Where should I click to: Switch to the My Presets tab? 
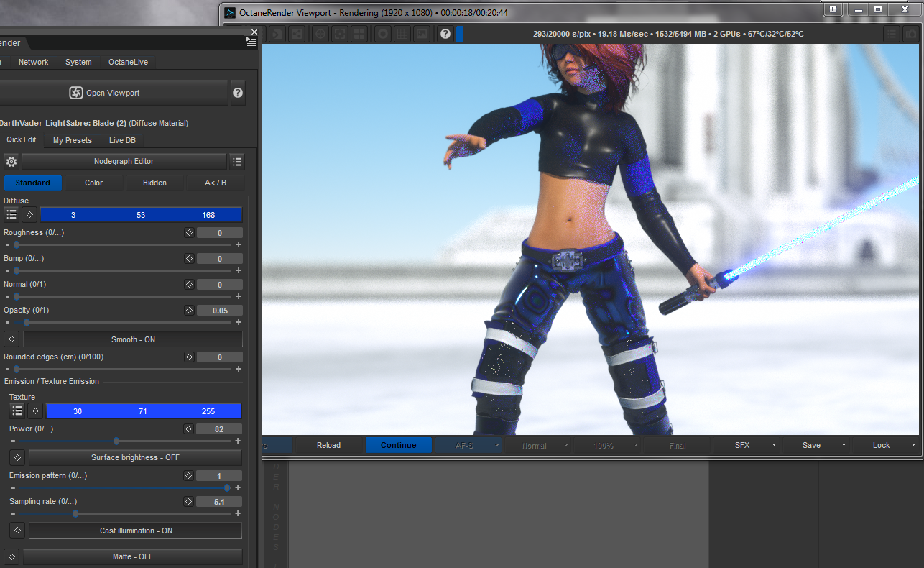73,140
